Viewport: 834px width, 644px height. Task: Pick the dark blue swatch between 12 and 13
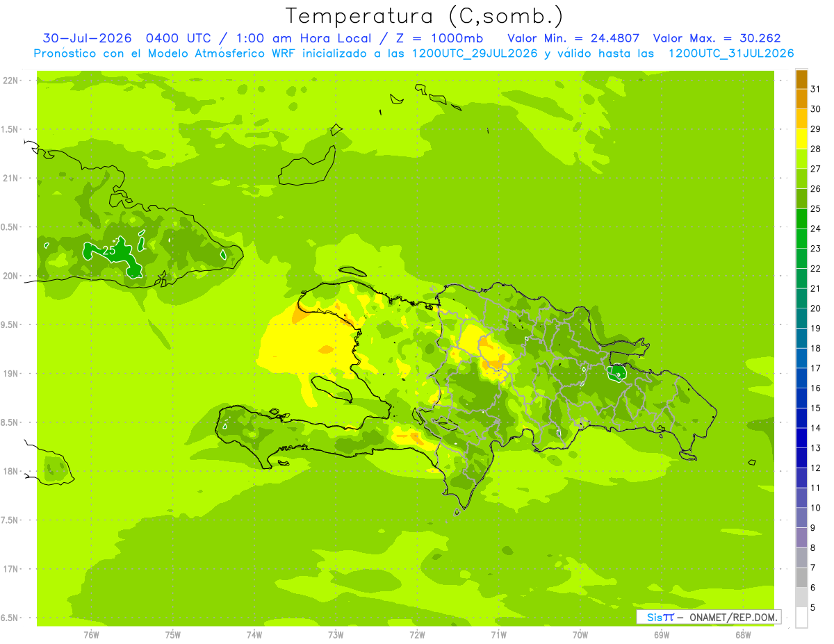point(801,458)
